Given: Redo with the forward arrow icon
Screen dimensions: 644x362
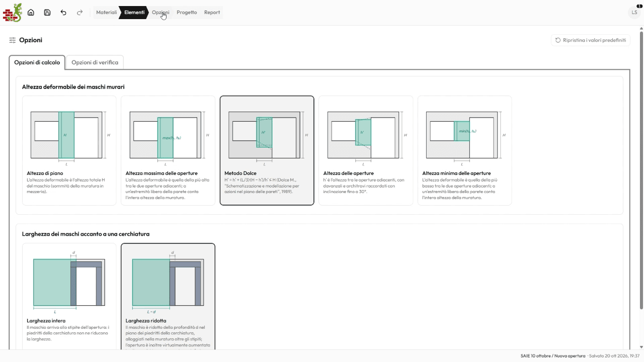Looking at the screenshot, I should (79, 13).
